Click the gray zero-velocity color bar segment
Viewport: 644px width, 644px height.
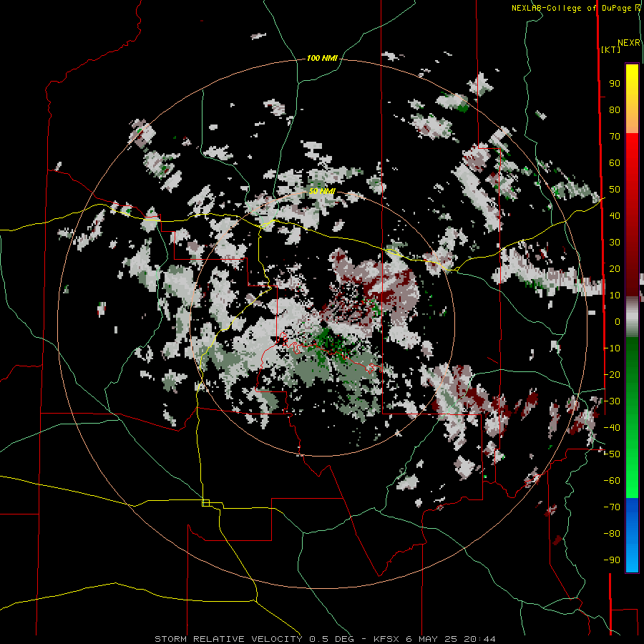pos(632,317)
